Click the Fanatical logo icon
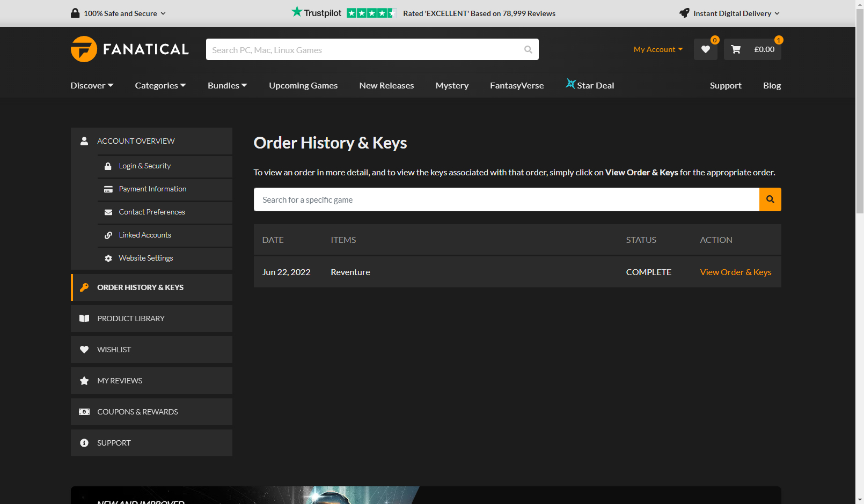864x504 pixels. [x=84, y=49]
